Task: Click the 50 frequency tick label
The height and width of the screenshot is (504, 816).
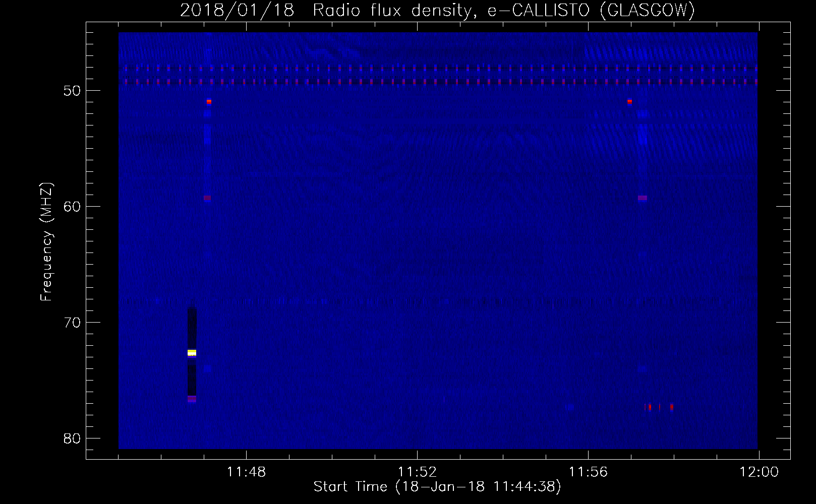Action: coord(72,91)
